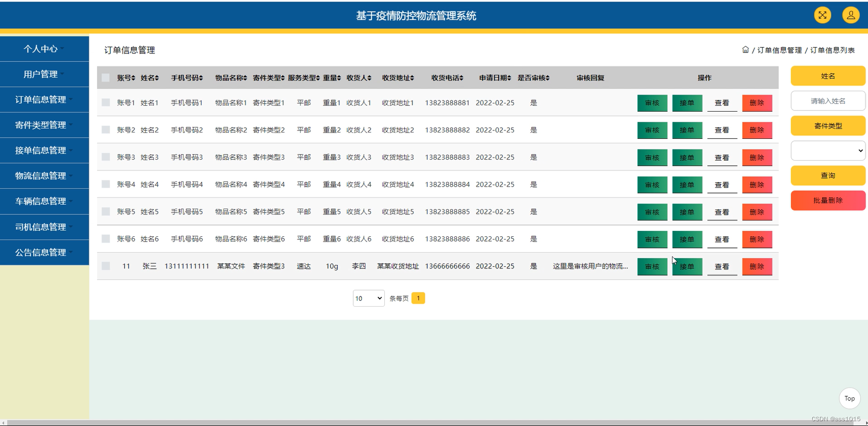Check the row checkbox for 张三
Viewport: 868px width, 426px height.
click(x=106, y=266)
